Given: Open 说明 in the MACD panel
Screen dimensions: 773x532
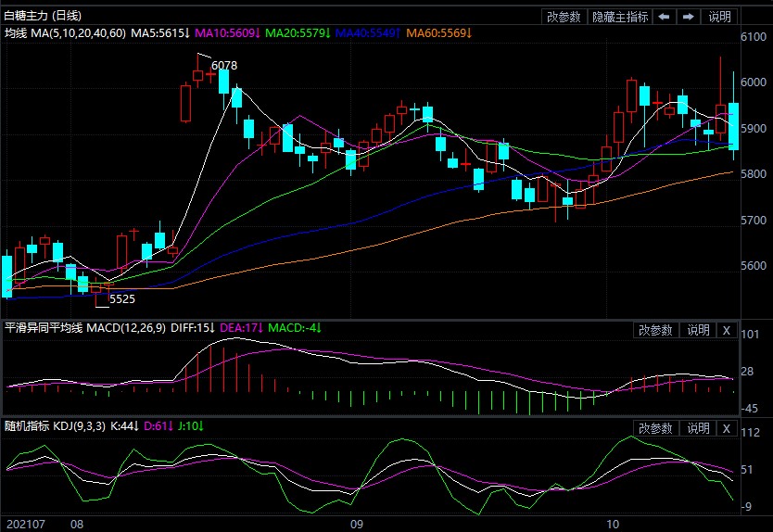Looking at the screenshot, I should coord(697,330).
